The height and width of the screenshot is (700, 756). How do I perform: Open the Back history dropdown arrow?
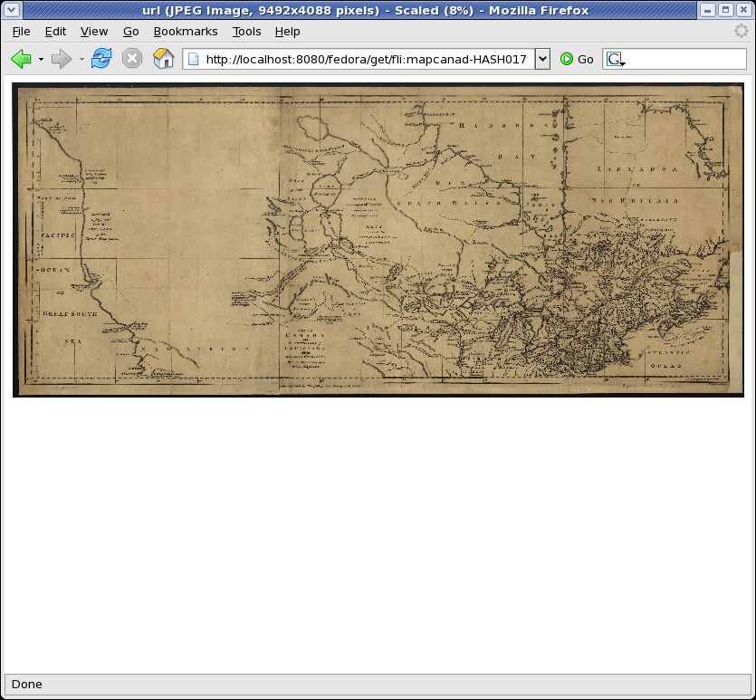tap(41, 59)
